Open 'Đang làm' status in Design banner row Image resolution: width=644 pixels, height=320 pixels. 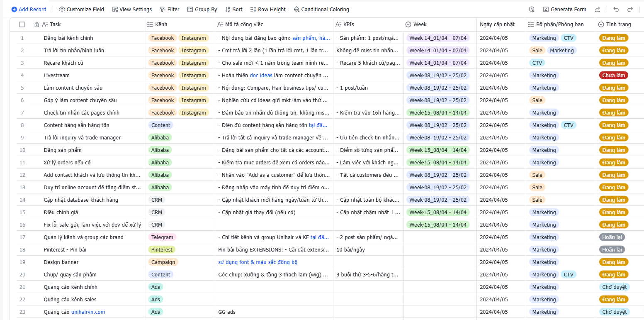614,262
